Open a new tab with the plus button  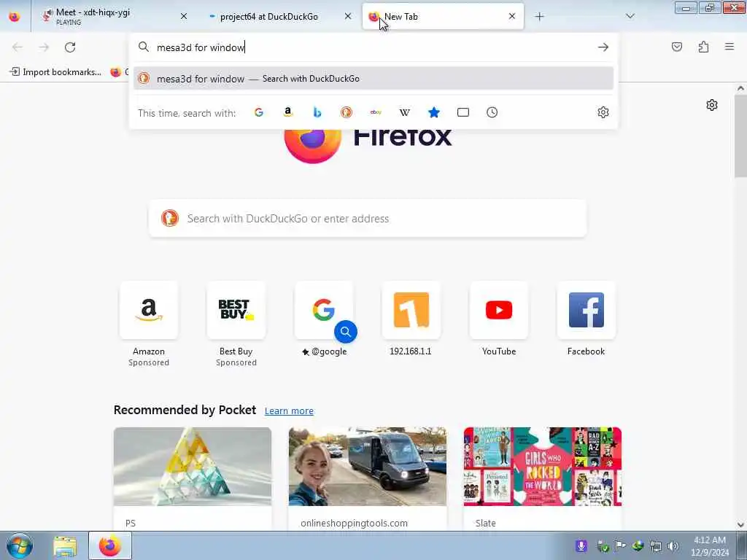539,17
